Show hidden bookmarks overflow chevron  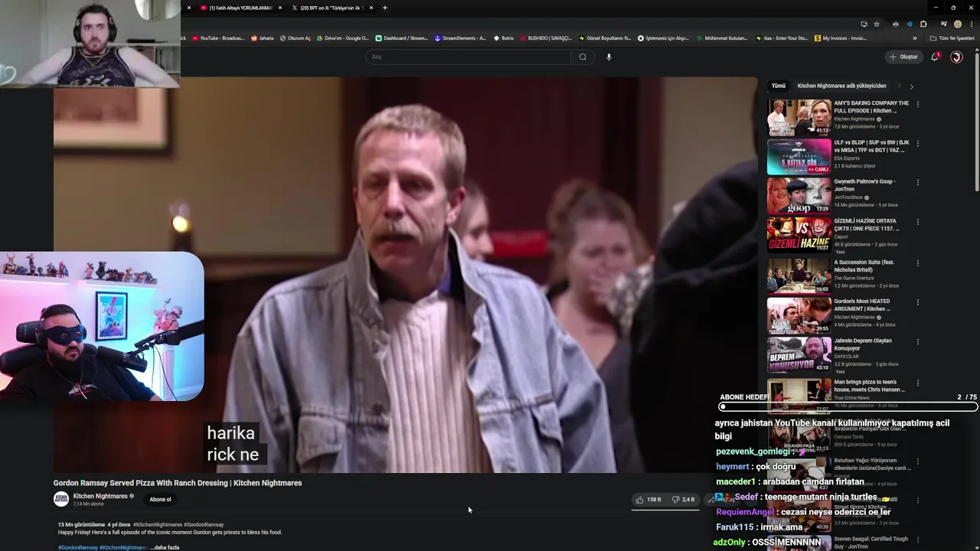coord(914,38)
